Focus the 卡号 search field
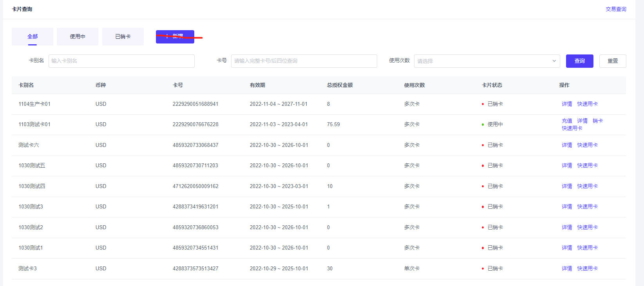 (304, 61)
